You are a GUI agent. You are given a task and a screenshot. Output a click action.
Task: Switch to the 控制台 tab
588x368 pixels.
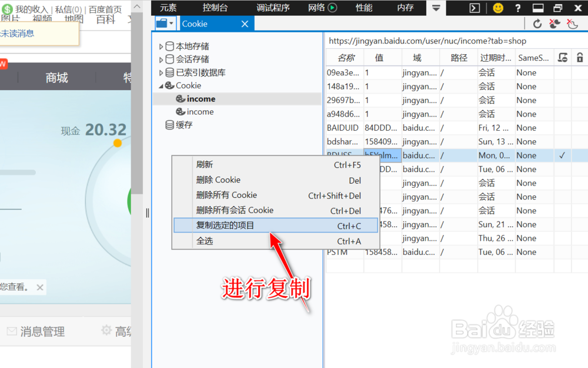[215, 8]
